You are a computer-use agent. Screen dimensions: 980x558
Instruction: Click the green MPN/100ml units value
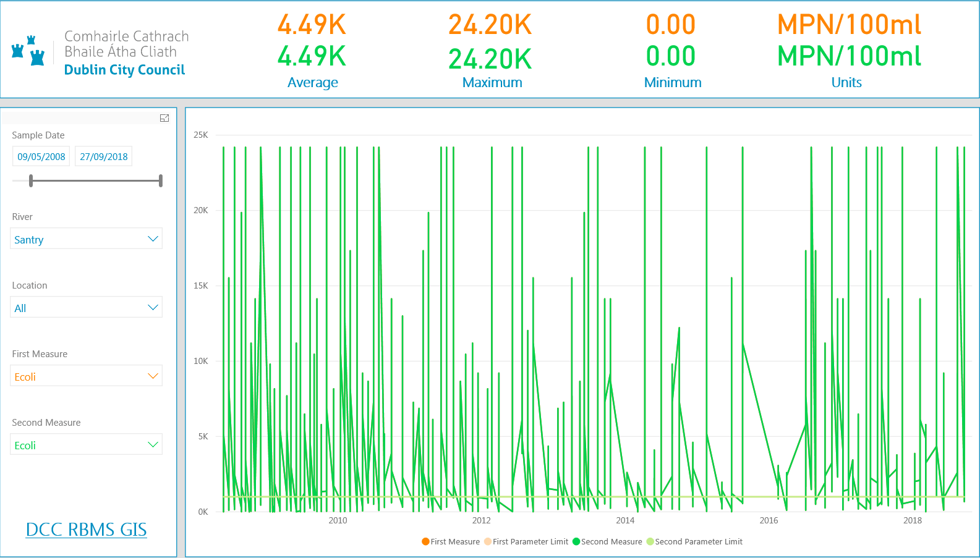(x=849, y=56)
